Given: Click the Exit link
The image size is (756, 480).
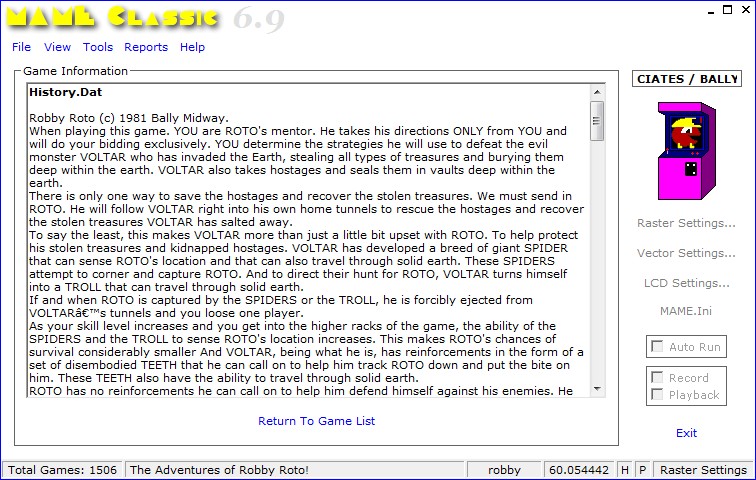Looking at the screenshot, I should click(x=686, y=433).
